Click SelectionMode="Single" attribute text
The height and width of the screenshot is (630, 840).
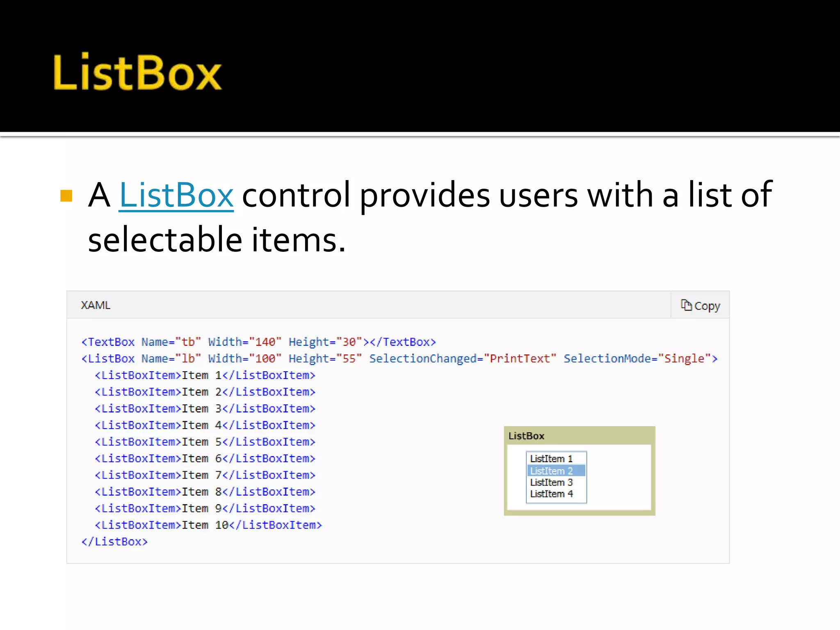pyautogui.click(x=637, y=358)
